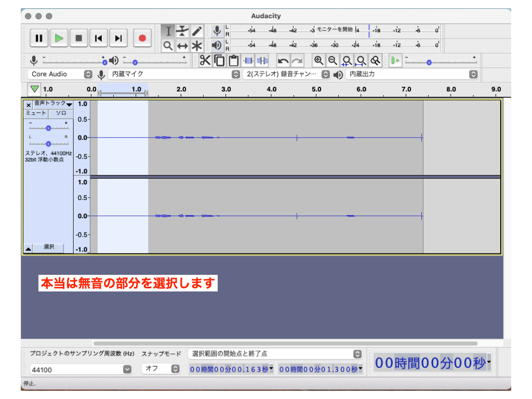This screenshot has height=399, width=532.
Task: Click the Zoom toggle icon
Action: 375,60
